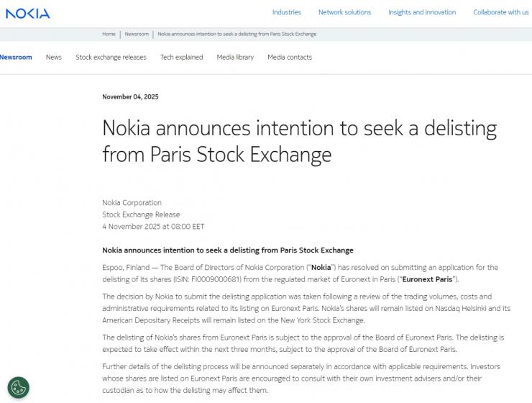The width and height of the screenshot is (532, 403).
Task: Click the article headline about Paris delisting
Action: 299,141
